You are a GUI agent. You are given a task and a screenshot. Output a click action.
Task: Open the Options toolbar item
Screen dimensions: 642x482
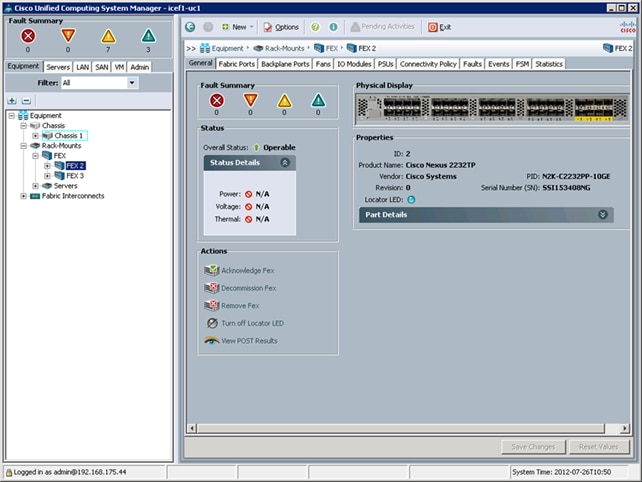click(x=281, y=27)
